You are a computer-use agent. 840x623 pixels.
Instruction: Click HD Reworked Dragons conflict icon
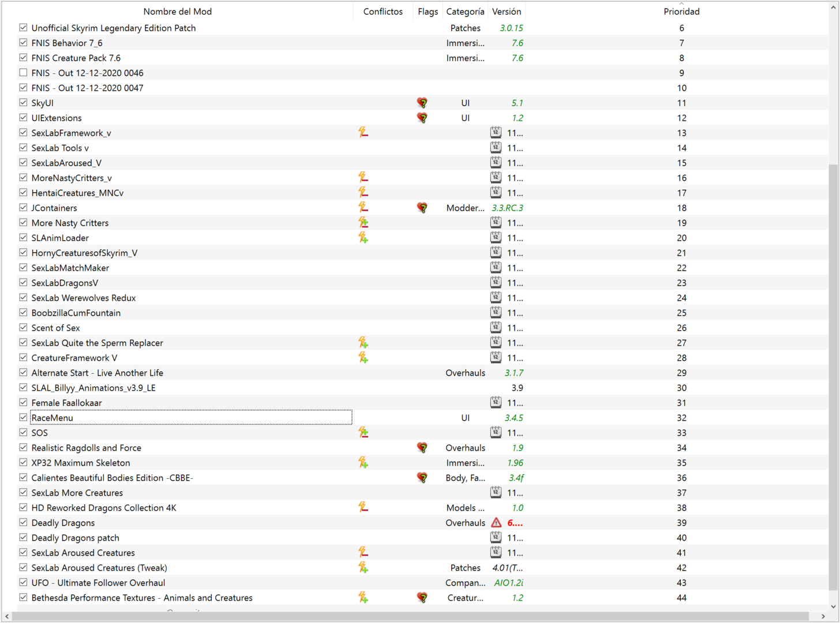363,508
